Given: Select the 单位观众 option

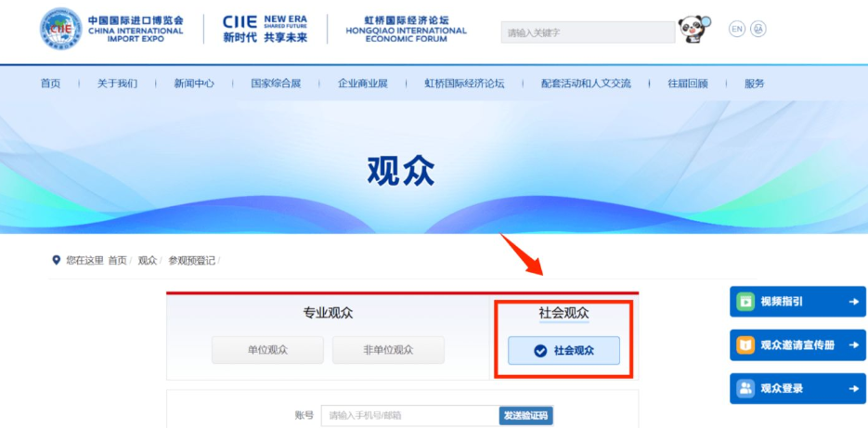Looking at the screenshot, I should (267, 350).
